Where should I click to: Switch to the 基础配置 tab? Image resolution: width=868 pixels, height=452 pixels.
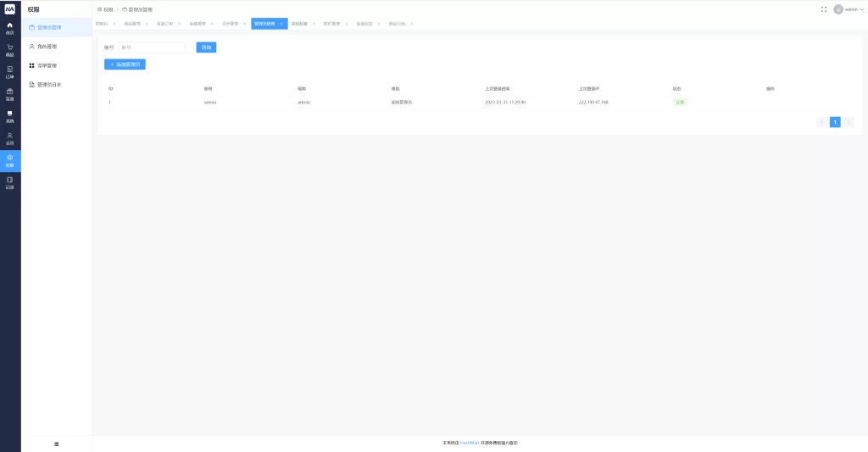299,24
